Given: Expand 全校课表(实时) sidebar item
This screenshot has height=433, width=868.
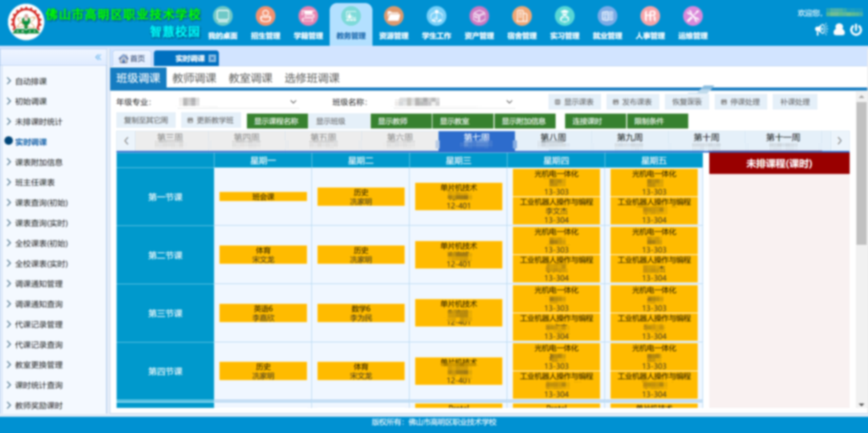Looking at the screenshot, I should 41,263.
